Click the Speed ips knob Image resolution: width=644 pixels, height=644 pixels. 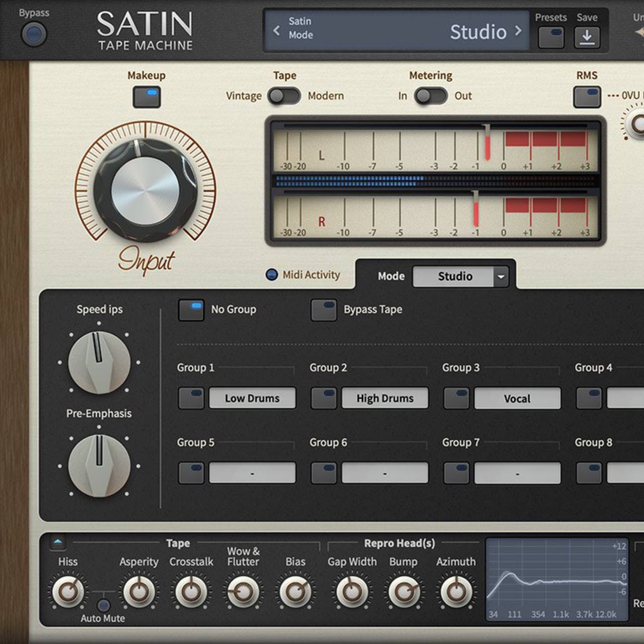pos(99,362)
